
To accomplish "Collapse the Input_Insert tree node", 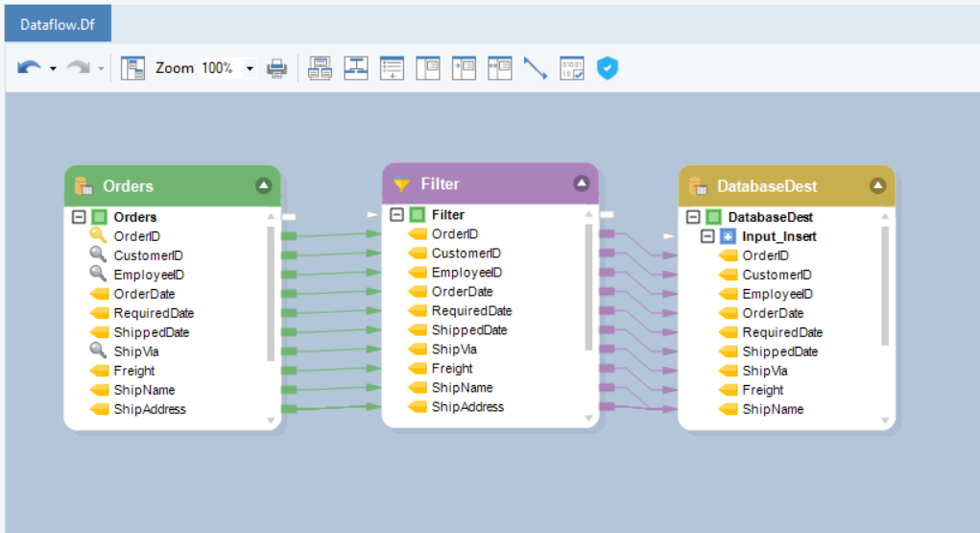I will 708,236.
